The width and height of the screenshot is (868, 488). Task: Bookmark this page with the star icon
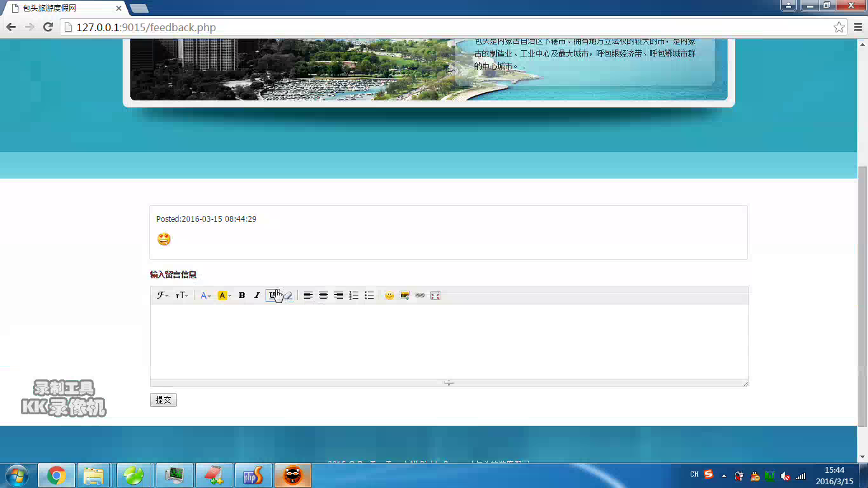click(839, 27)
